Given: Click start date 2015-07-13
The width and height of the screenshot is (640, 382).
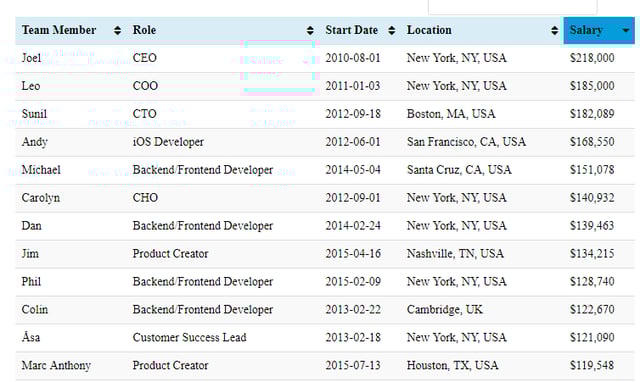Looking at the screenshot, I should (x=353, y=366).
